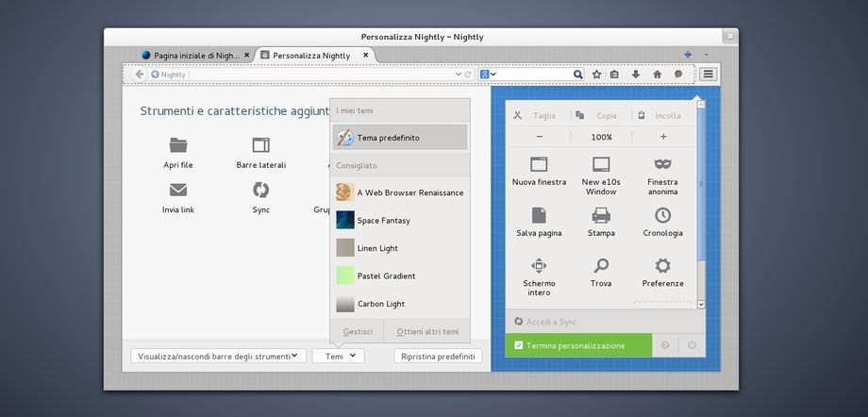Click the zoom-in plus button

662,137
